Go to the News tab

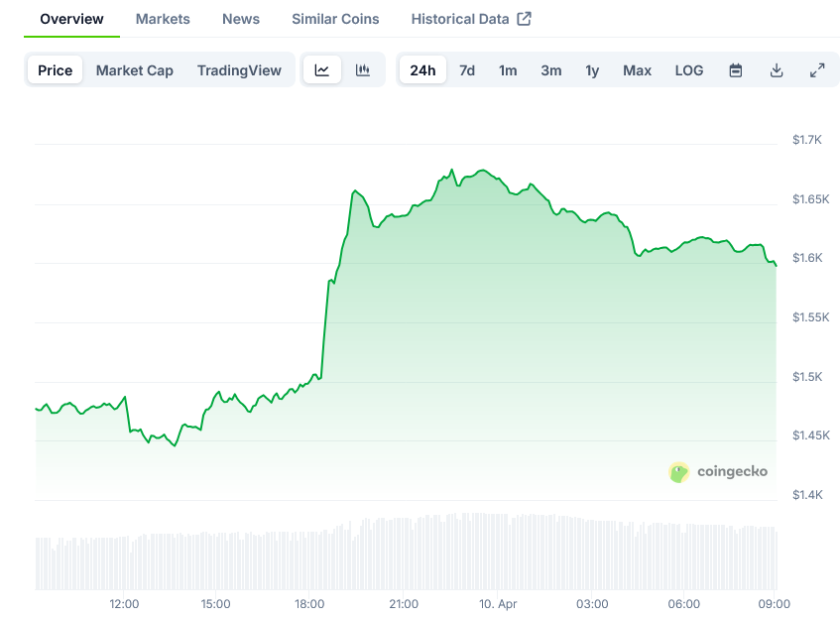click(x=241, y=19)
